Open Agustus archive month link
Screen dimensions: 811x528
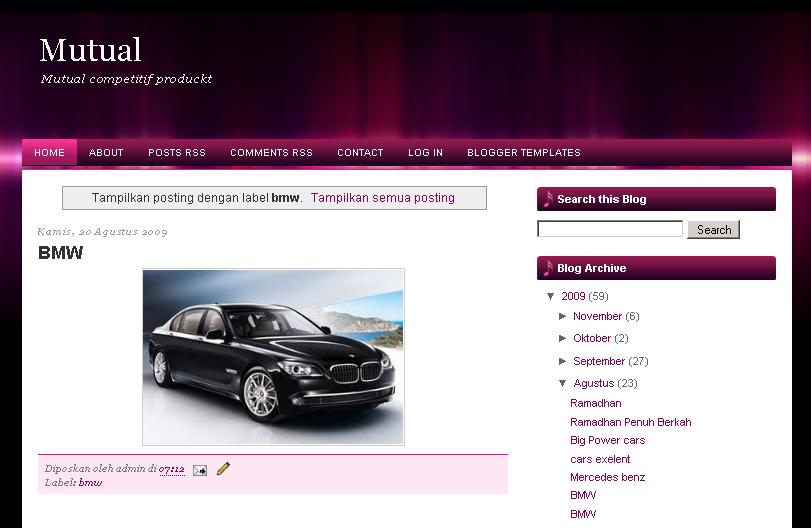pos(594,383)
